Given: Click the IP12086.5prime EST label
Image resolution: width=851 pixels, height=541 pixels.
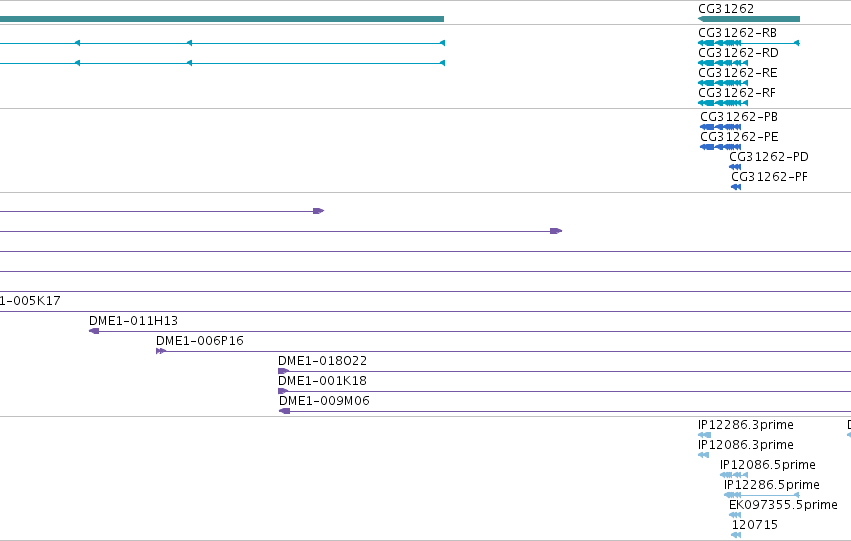Looking at the screenshot, I should [x=767, y=466].
